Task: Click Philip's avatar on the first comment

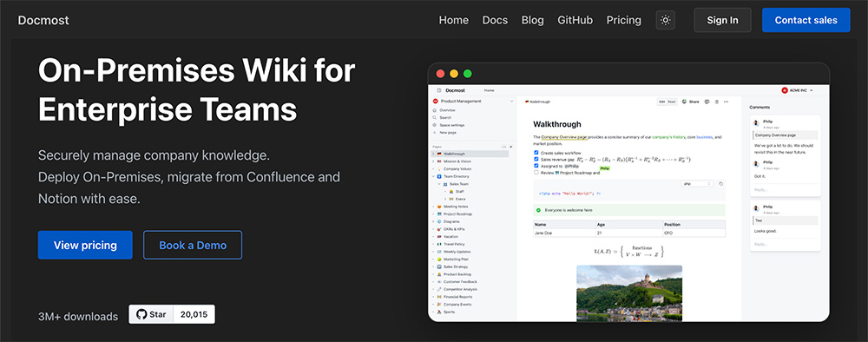Action: point(756,123)
